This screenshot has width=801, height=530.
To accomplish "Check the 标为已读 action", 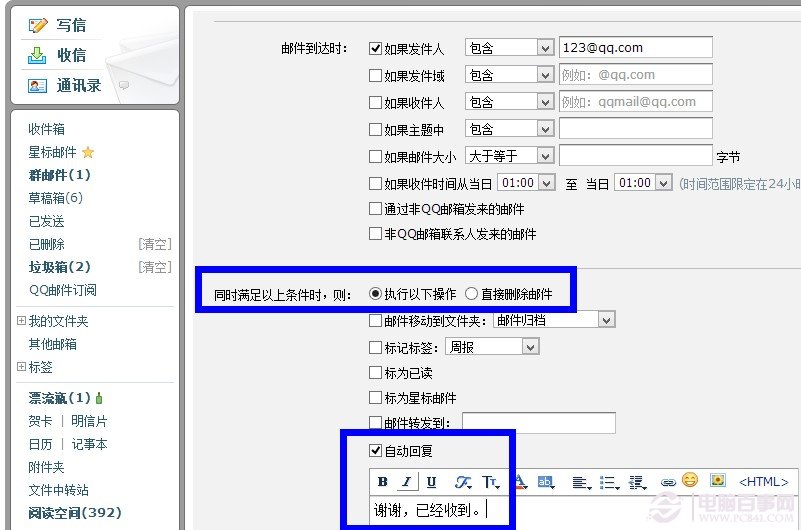I will 375,373.
